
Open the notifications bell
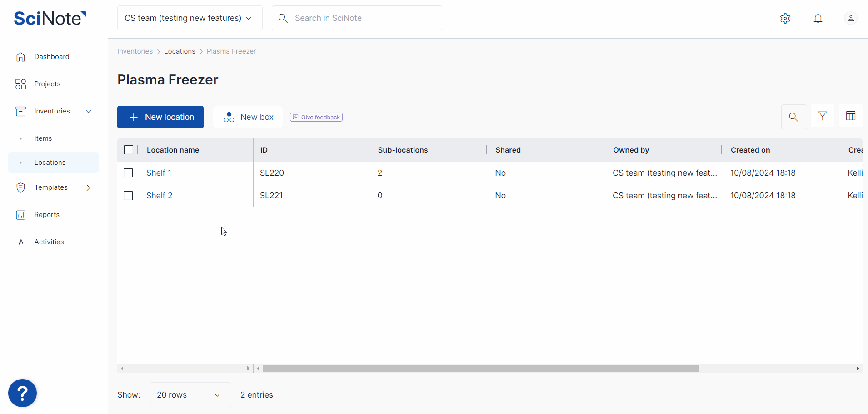coord(818,18)
